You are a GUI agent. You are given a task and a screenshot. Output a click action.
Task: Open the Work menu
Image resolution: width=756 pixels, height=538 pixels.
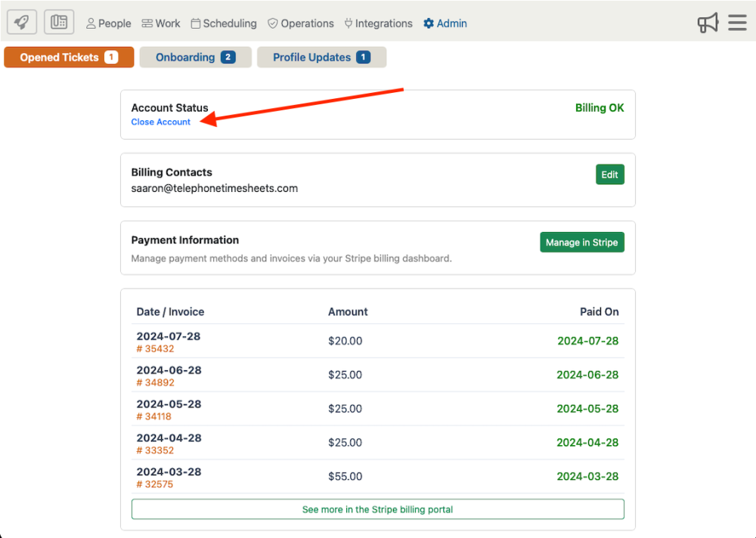[161, 23]
